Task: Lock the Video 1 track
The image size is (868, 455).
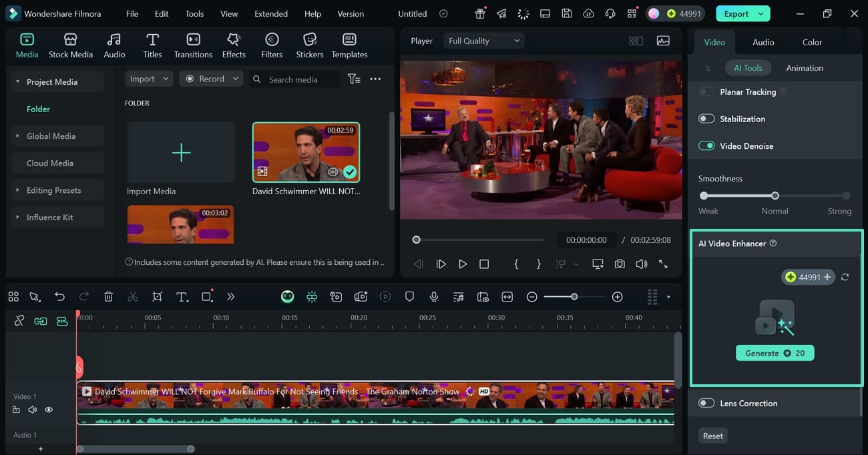Action: click(x=16, y=410)
